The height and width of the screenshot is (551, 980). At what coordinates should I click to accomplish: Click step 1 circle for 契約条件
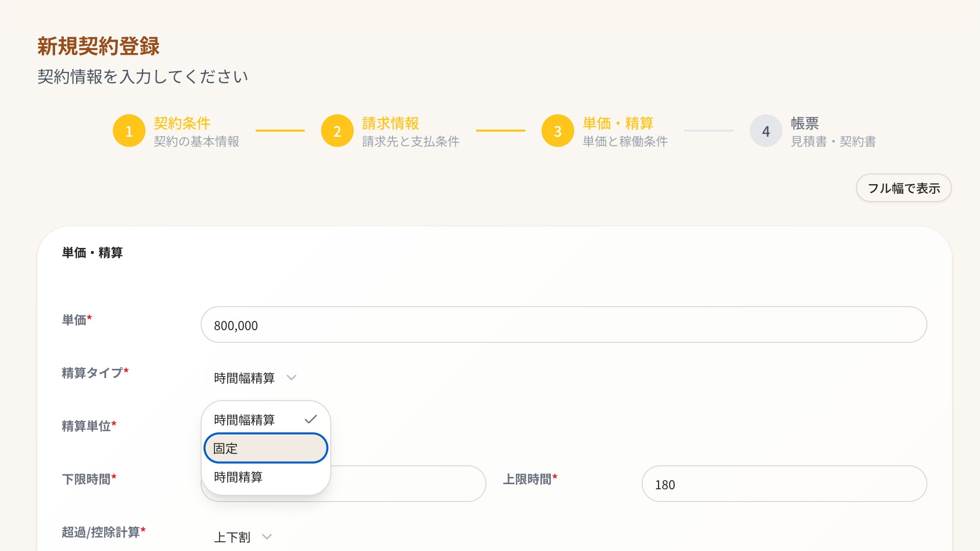coord(129,131)
